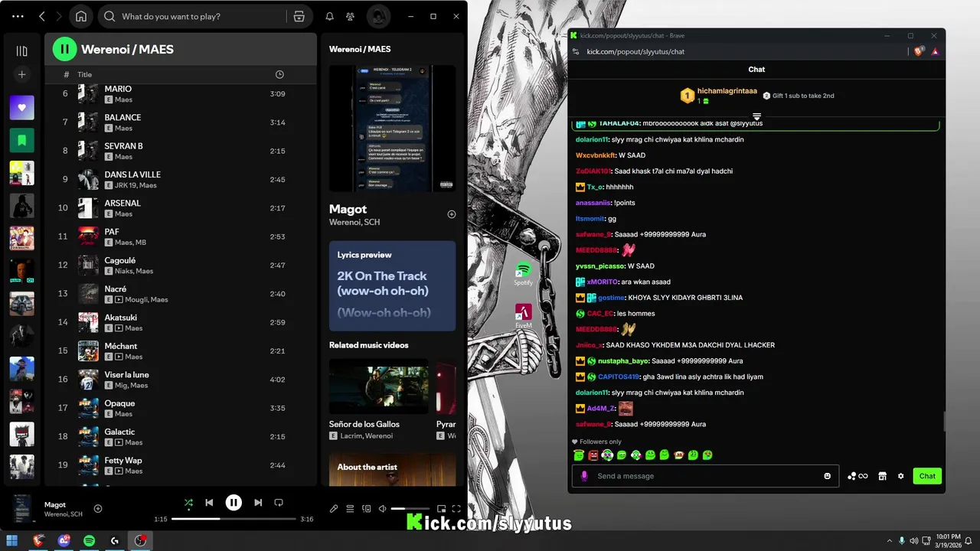980x551 pixels.
Task: Open the three-dots menu in Spotify's top-left
Action: click(18, 16)
